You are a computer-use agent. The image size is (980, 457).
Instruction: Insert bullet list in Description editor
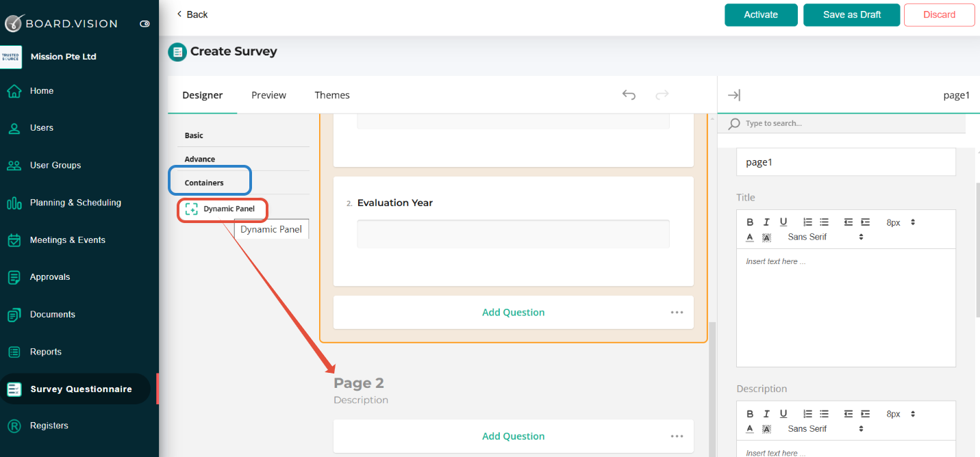point(824,414)
